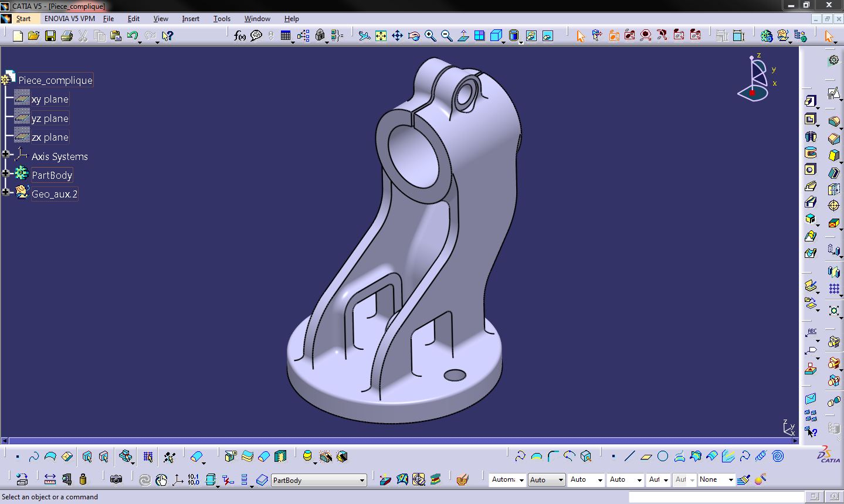Open the Help menu
The image size is (844, 504).
tap(291, 19)
